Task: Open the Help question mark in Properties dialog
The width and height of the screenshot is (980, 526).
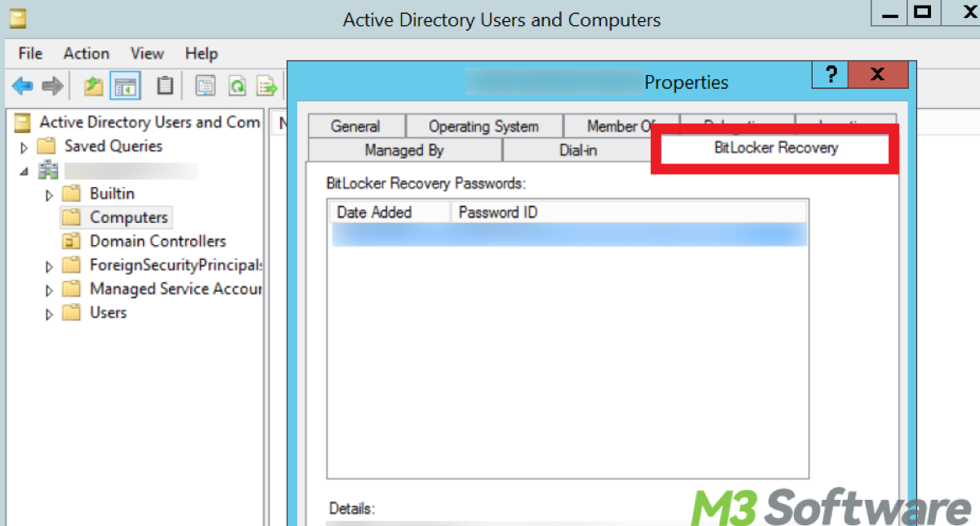Action: click(830, 74)
